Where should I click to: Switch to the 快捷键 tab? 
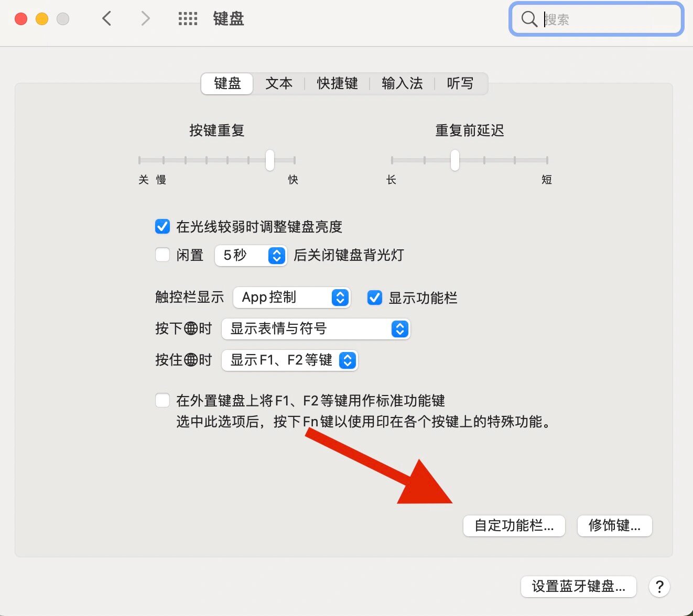point(337,83)
